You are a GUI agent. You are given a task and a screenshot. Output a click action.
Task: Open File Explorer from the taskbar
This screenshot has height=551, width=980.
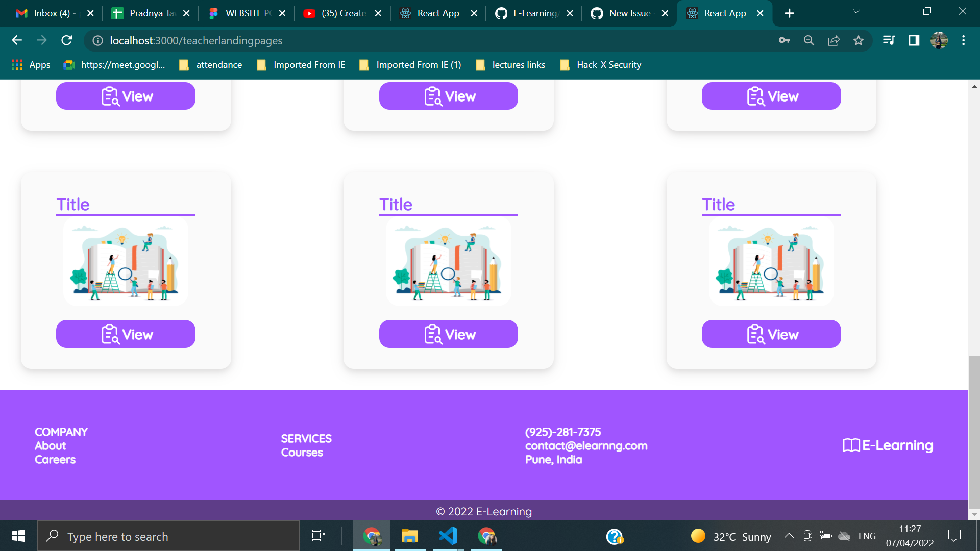point(409,536)
